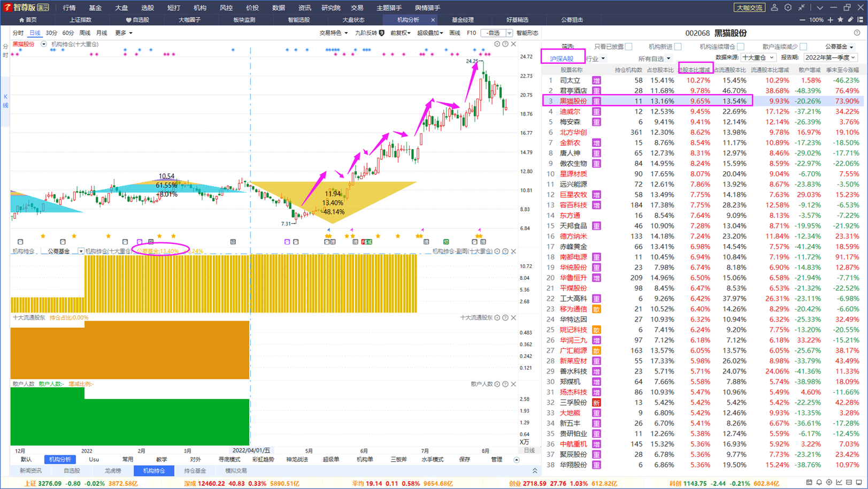Viewport: 868px width, 489px height.
Task: Click the bell notification icon in status bar
Action: [x=819, y=483]
